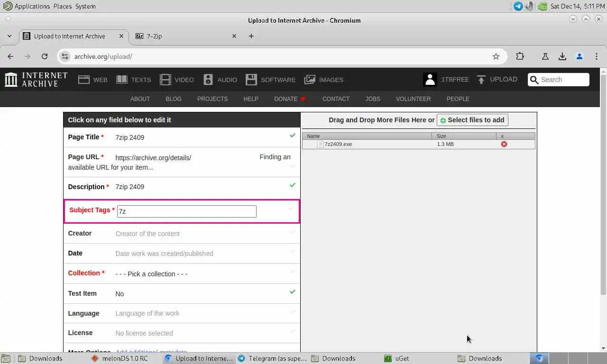Open the CONTACT nav link
This screenshot has width=607, height=364.
click(336, 99)
